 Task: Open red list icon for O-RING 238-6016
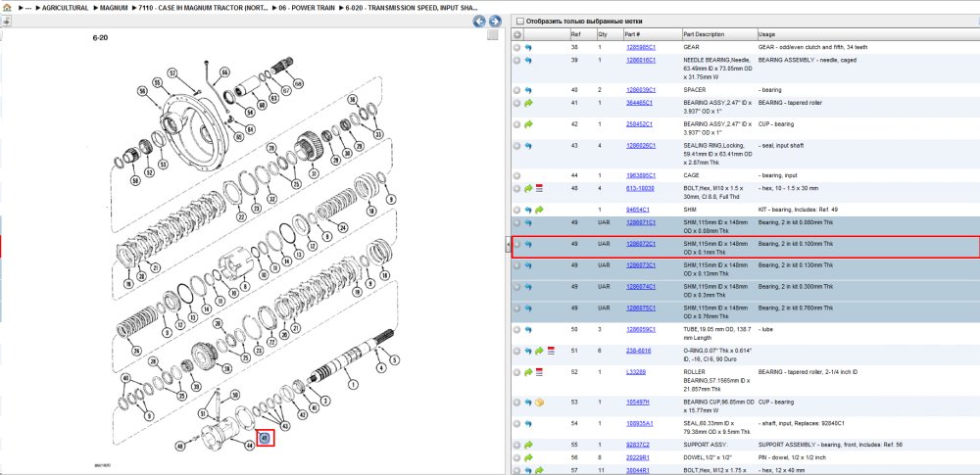point(551,352)
